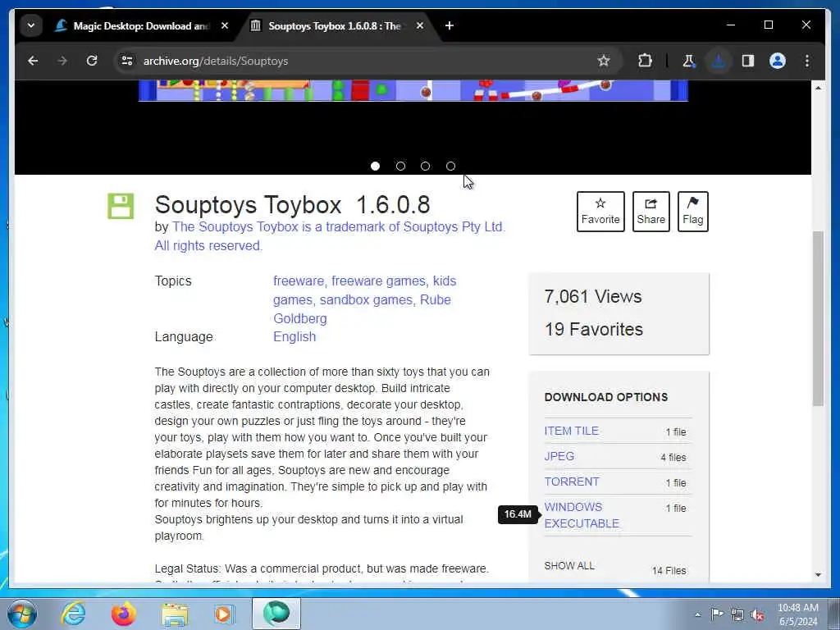Click the Share button
Screen dimensions: 840x630
[651, 212]
